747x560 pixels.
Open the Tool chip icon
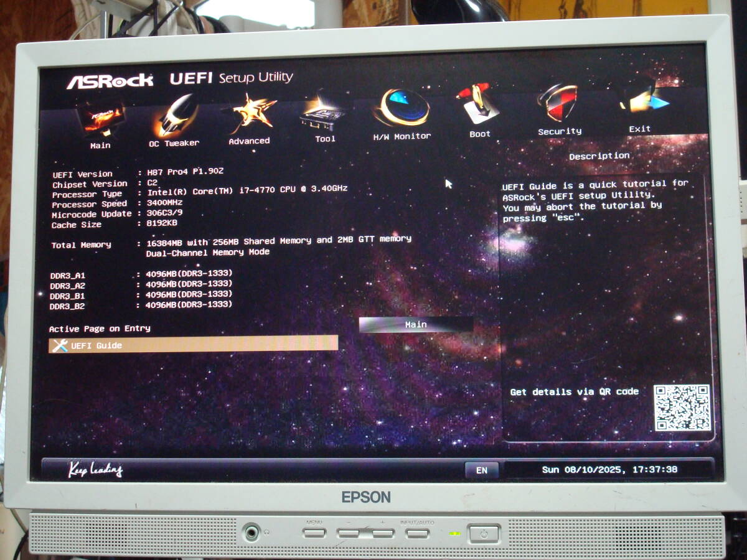click(323, 112)
